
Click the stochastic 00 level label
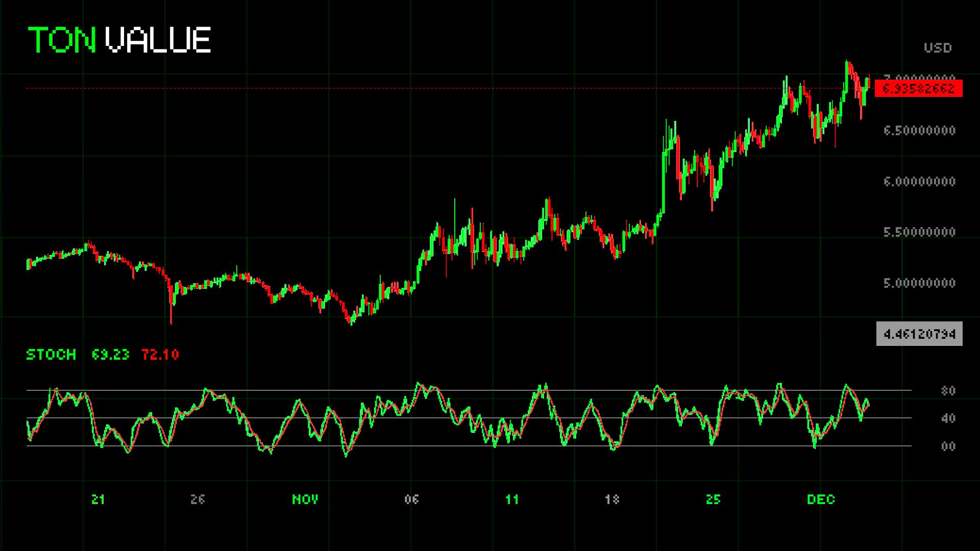click(948, 447)
